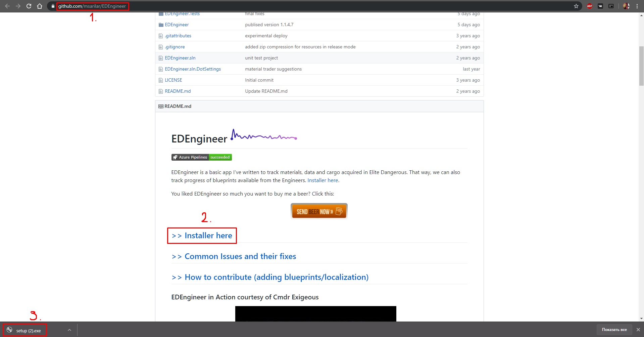Open 'Common Issues and their fixes' link
Image resolution: width=644 pixels, height=337 pixels.
click(234, 256)
